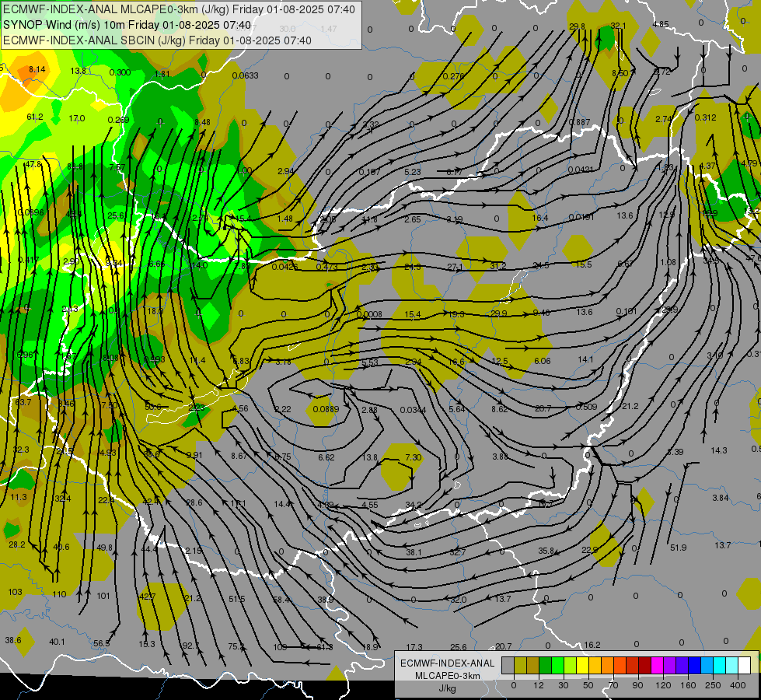
Task: Click the legend scale tick '70'
Action: coord(613,685)
